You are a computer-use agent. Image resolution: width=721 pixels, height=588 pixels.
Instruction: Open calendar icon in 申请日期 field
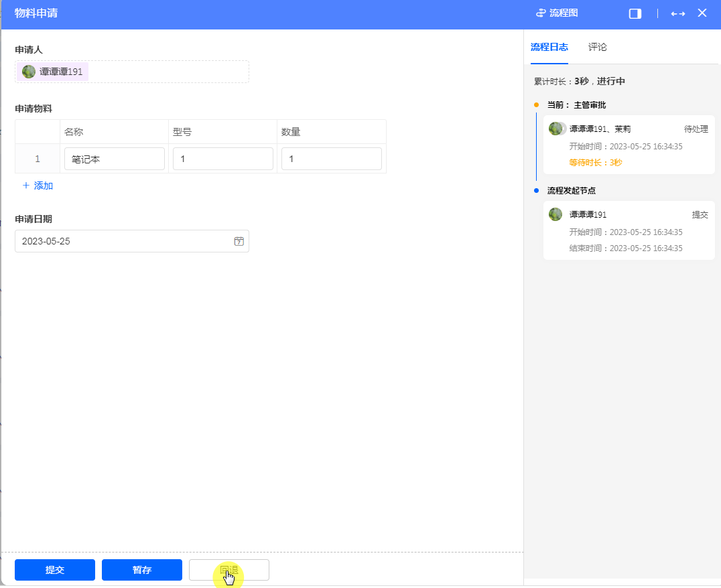tap(239, 241)
